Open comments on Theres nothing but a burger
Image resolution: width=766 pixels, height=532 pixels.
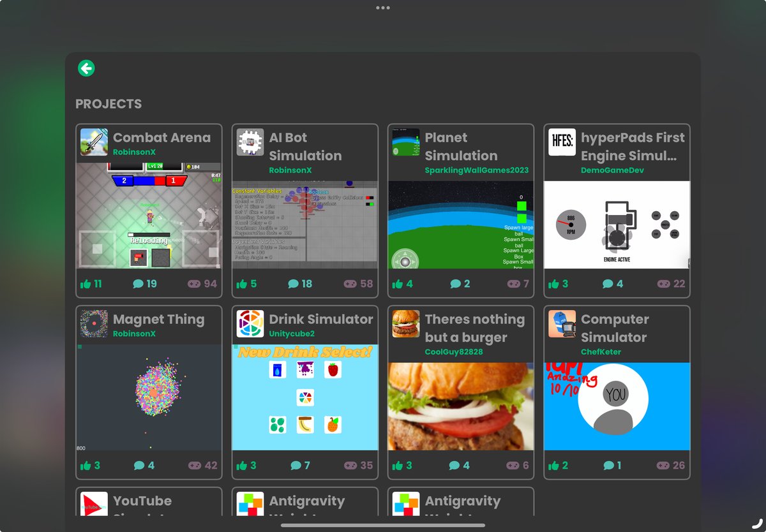tap(453, 466)
